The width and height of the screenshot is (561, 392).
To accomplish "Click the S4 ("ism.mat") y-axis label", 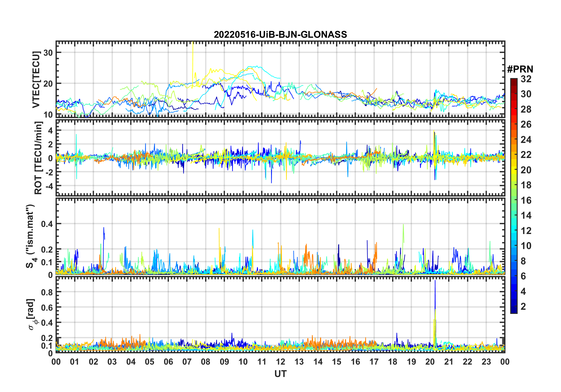I will tap(30, 236).
